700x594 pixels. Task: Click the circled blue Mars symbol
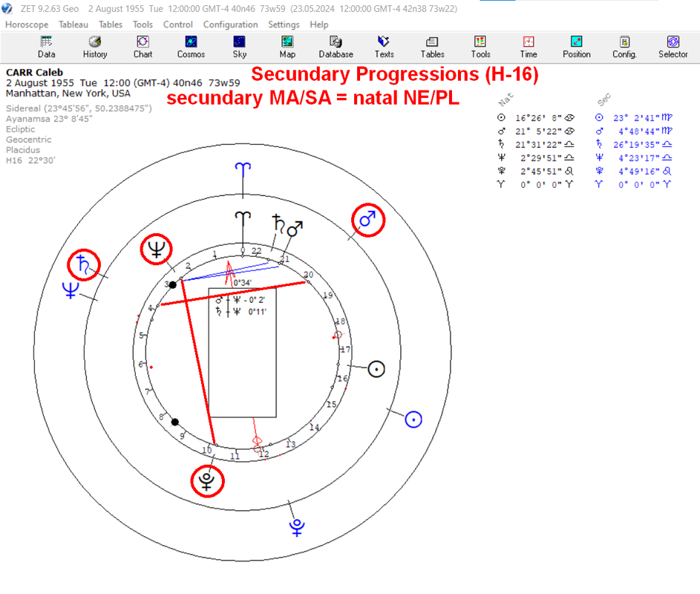tap(368, 221)
